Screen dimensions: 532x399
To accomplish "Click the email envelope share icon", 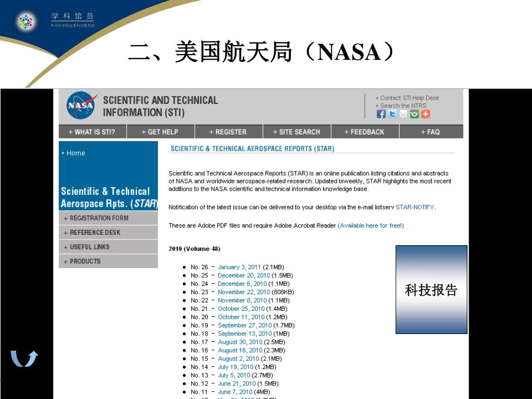I will coord(403,114).
